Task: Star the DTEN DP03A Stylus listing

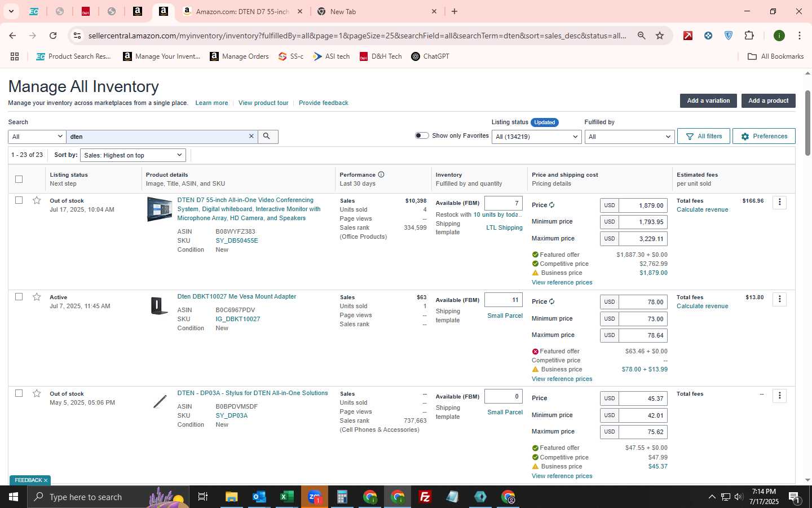Action: click(x=37, y=393)
